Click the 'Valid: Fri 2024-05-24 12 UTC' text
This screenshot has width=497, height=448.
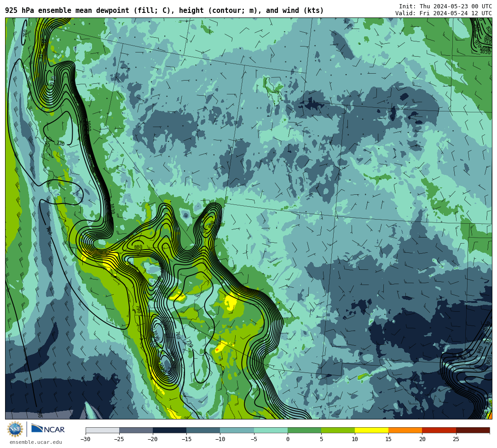(x=444, y=13)
